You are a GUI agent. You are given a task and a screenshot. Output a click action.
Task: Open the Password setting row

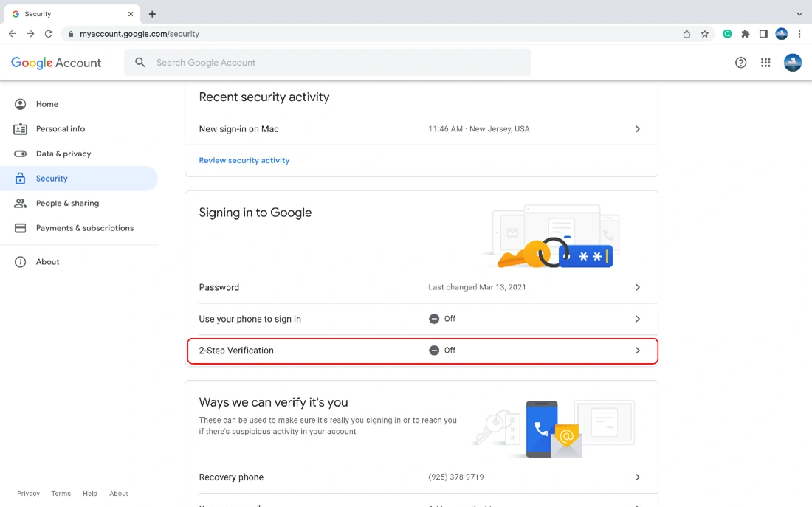point(422,287)
